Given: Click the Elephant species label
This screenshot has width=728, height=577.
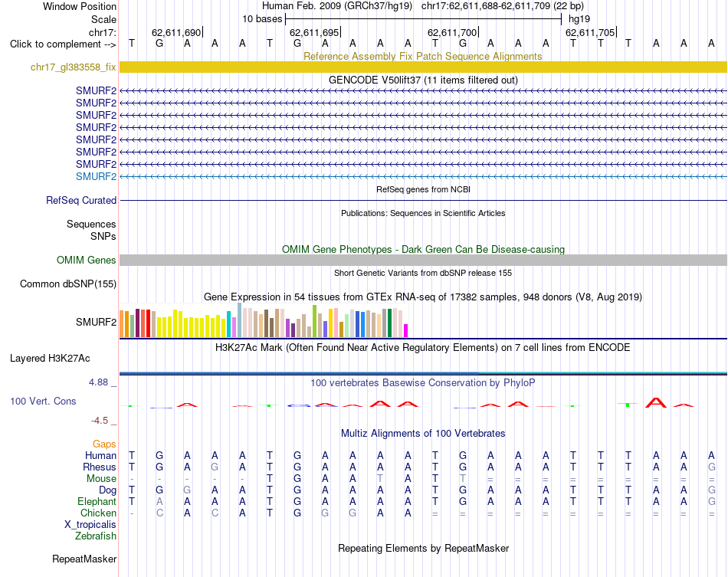Looking at the screenshot, I should coord(97,502).
